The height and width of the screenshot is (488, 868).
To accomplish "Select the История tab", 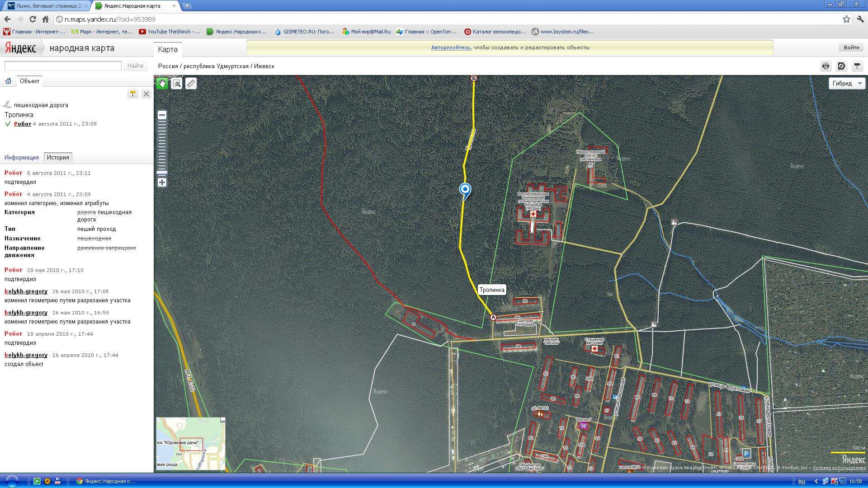I will pos(58,158).
